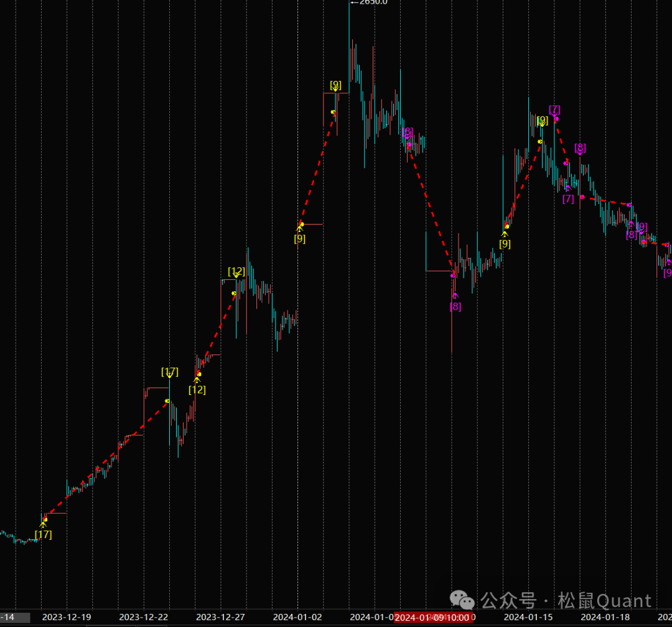Select the 2023-12-27 date on the time axis

pyautogui.click(x=220, y=618)
